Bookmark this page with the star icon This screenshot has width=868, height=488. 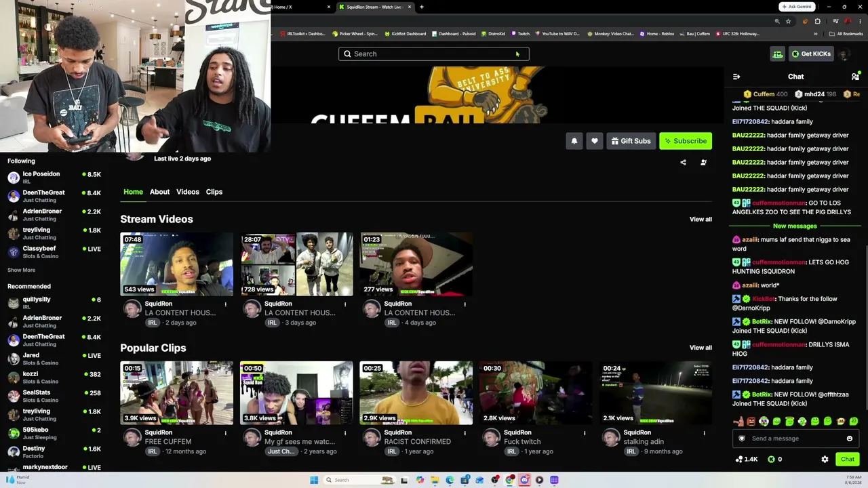tap(788, 22)
